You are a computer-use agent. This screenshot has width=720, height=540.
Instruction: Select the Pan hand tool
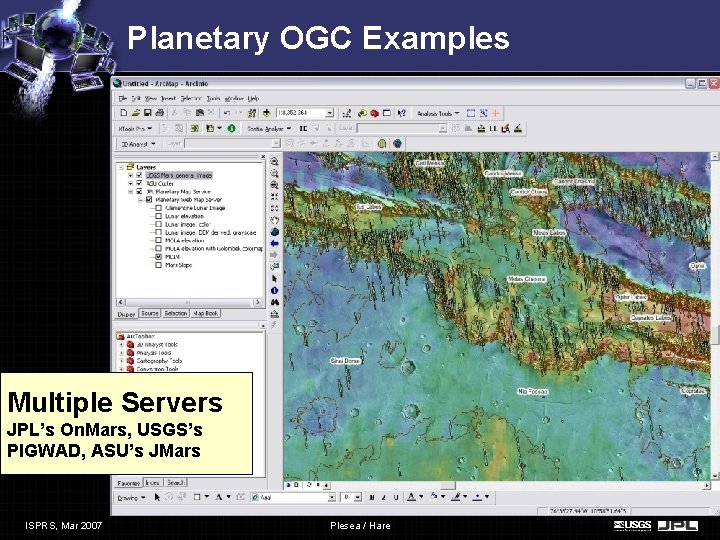(x=275, y=220)
